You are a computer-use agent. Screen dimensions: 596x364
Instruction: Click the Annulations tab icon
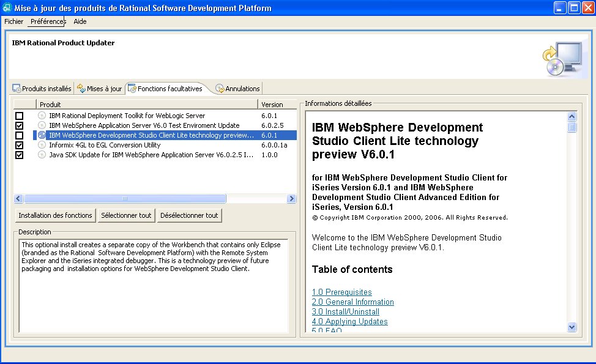[x=220, y=89]
